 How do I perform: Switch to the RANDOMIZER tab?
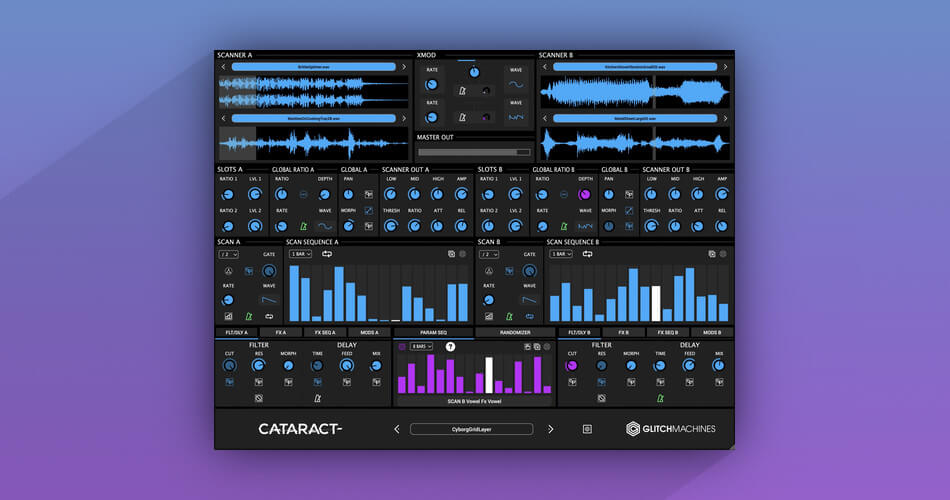[515, 333]
